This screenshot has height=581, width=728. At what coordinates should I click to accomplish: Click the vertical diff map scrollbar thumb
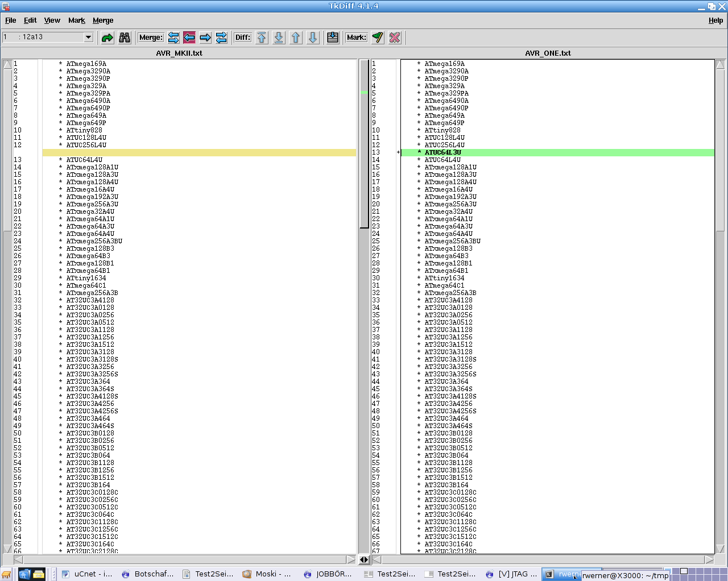365,144
